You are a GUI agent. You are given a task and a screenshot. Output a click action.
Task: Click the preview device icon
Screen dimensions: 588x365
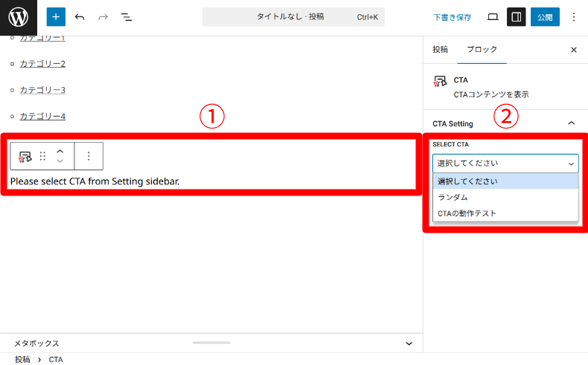pos(493,17)
